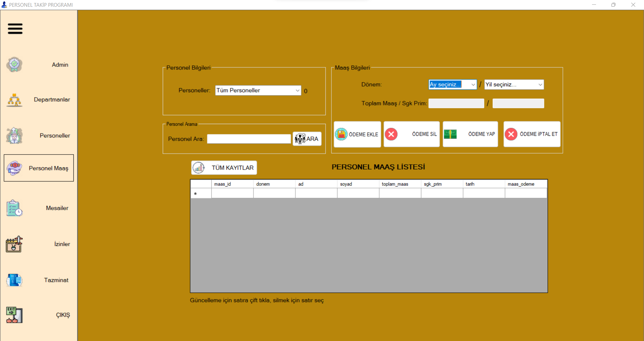644x341 pixels.
Task: Select the Admin badge icon in sidebar
Action: coord(14,64)
